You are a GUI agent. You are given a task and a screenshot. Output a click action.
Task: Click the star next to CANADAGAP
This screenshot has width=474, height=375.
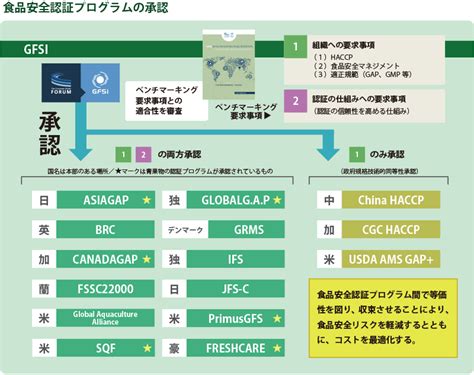click(x=147, y=259)
